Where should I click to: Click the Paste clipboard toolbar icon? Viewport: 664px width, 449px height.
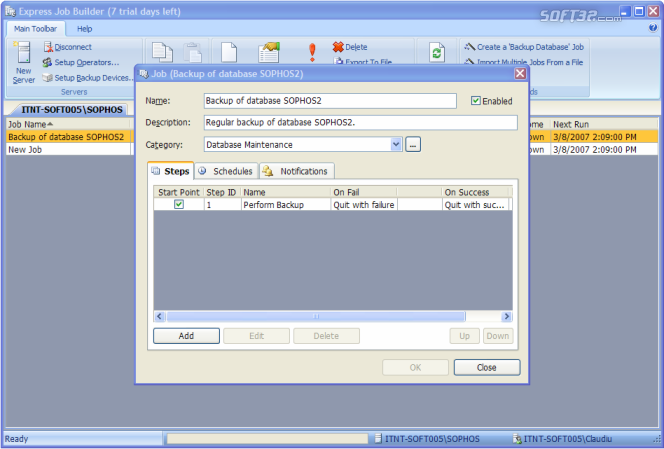pyautogui.click(x=193, y=53)
